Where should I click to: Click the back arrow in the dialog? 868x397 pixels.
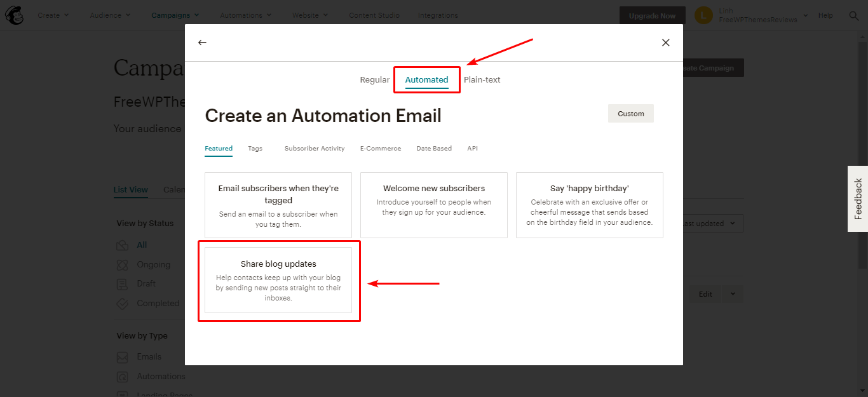(x=202, y=43)
